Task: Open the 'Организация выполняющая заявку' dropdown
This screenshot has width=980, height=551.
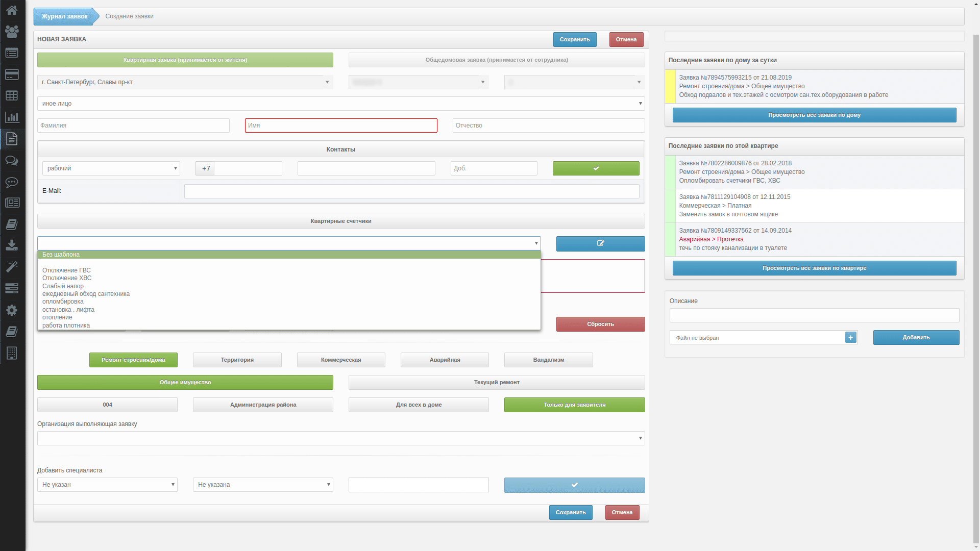Action: [340, 438]
